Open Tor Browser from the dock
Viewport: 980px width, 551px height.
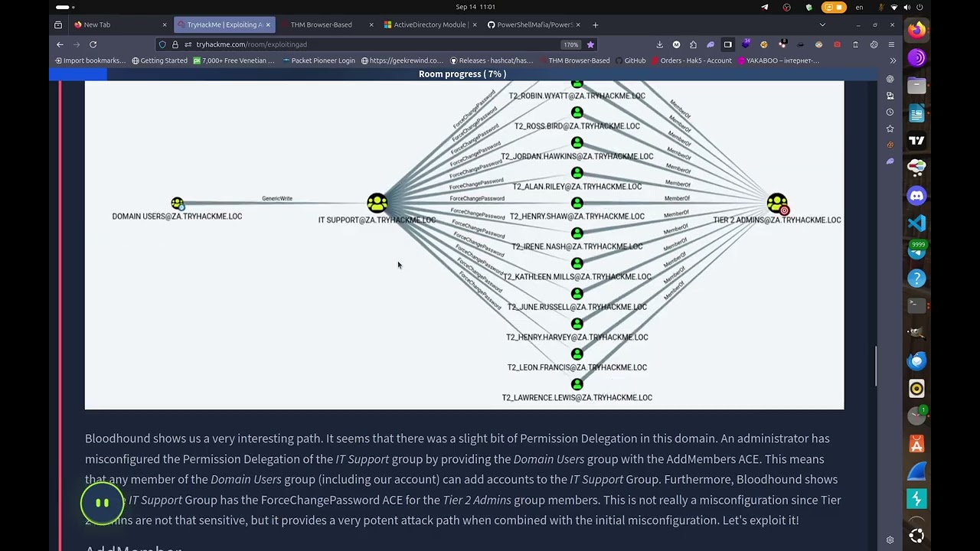[916, 58]
